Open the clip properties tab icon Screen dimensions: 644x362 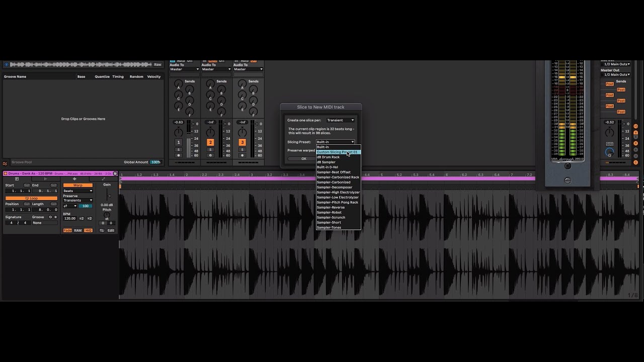click(x=17, y=179)
